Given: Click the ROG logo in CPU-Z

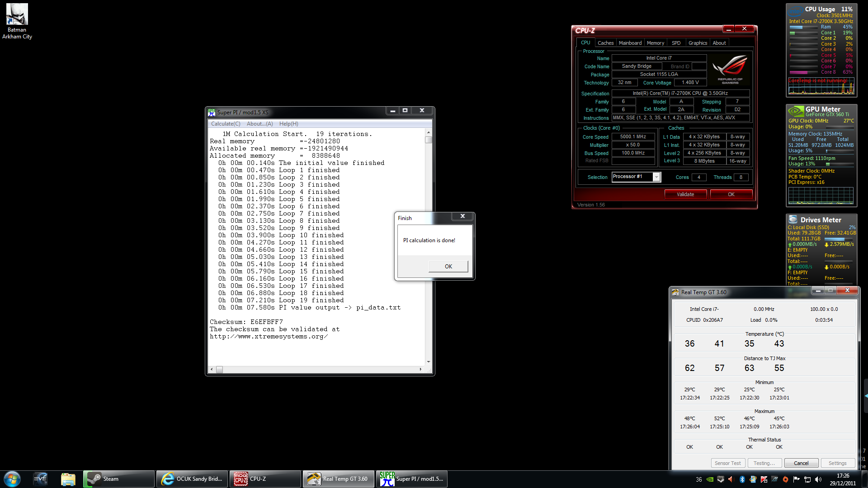Looking at the screenshot, I should point(730,69).
